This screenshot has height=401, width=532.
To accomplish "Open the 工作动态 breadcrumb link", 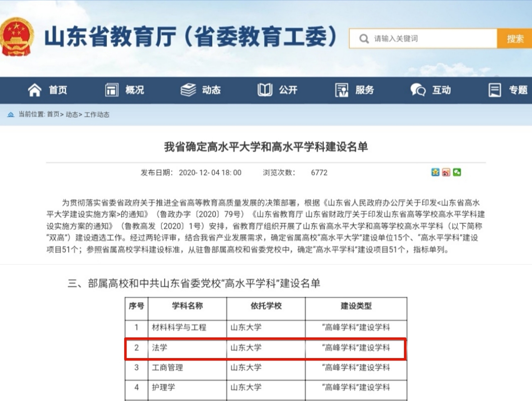I will click(x=97, y=114).
